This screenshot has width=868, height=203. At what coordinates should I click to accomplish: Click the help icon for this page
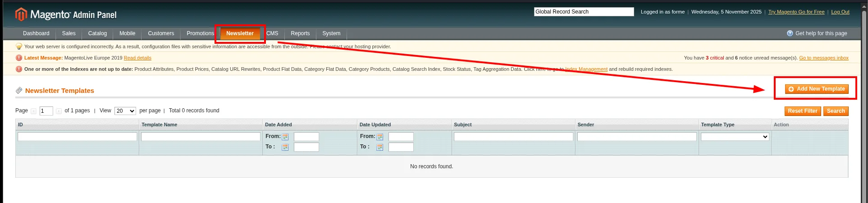coord(790,33)
